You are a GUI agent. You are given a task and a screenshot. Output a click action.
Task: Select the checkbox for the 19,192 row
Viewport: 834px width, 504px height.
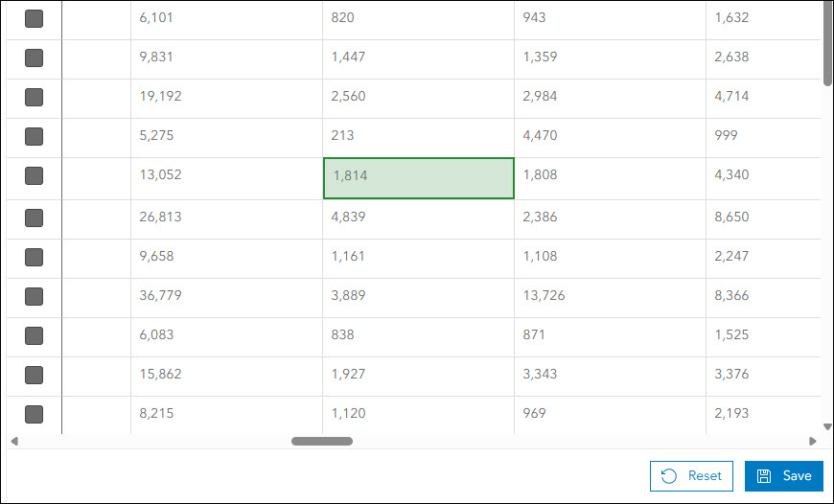pos(34,97)
